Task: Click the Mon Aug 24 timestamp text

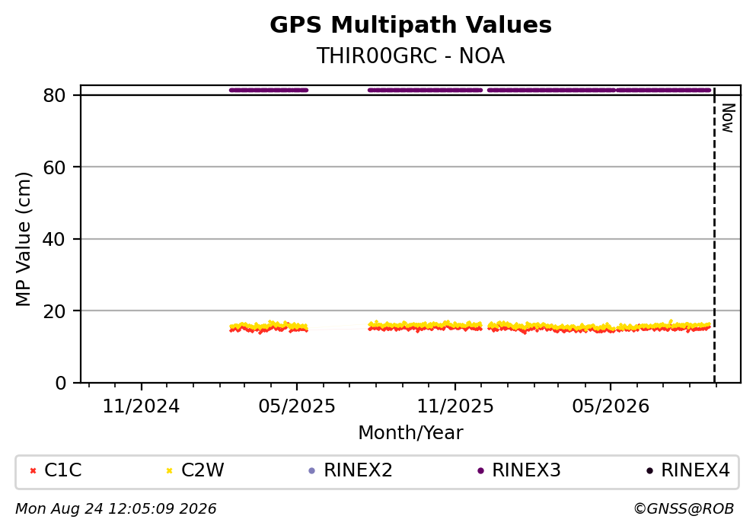Action: (x=116, y=509)
